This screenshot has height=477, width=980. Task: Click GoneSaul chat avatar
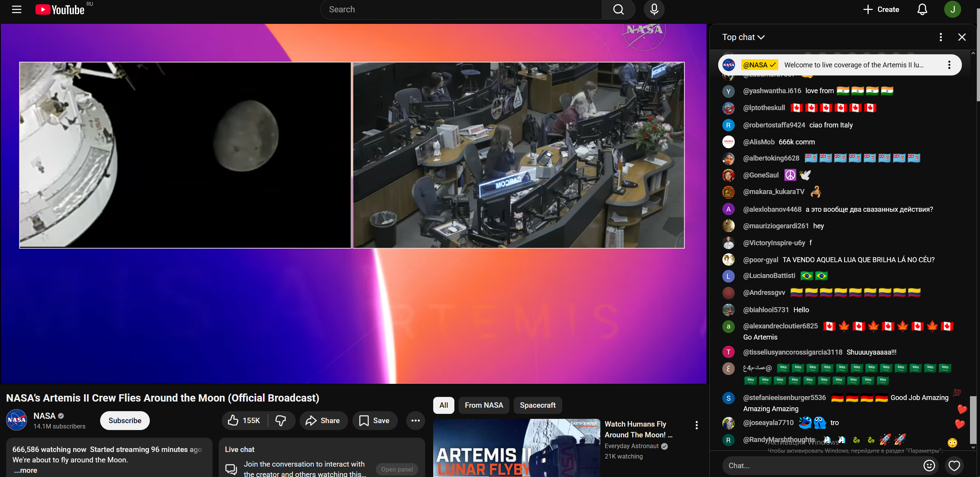(728, 175)
